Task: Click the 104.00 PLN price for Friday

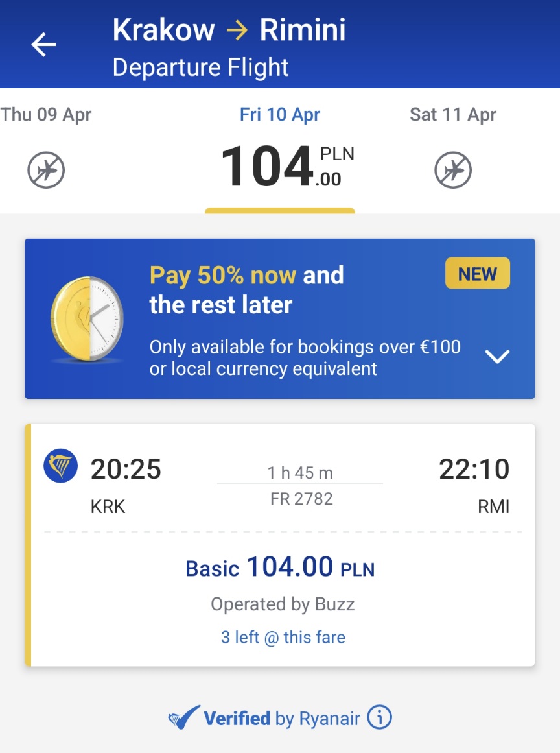Action: point(287,166)
